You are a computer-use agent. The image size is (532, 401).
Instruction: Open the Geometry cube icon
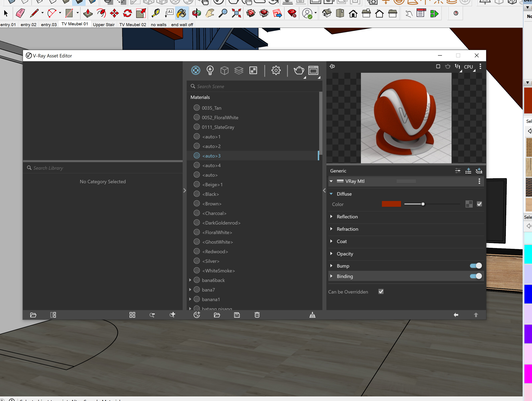click(x=224, y=70)
